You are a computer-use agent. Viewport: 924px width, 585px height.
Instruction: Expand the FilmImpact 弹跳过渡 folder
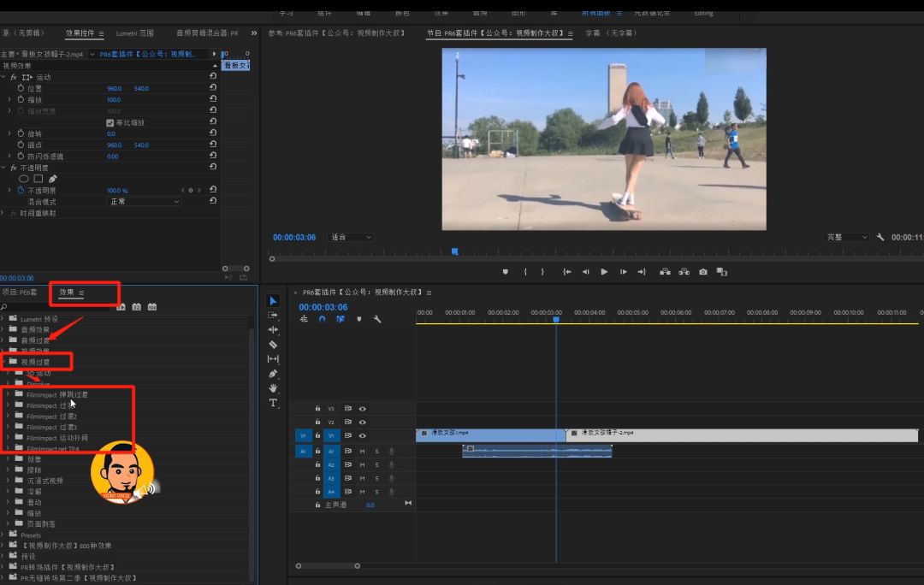pos(8,395)
